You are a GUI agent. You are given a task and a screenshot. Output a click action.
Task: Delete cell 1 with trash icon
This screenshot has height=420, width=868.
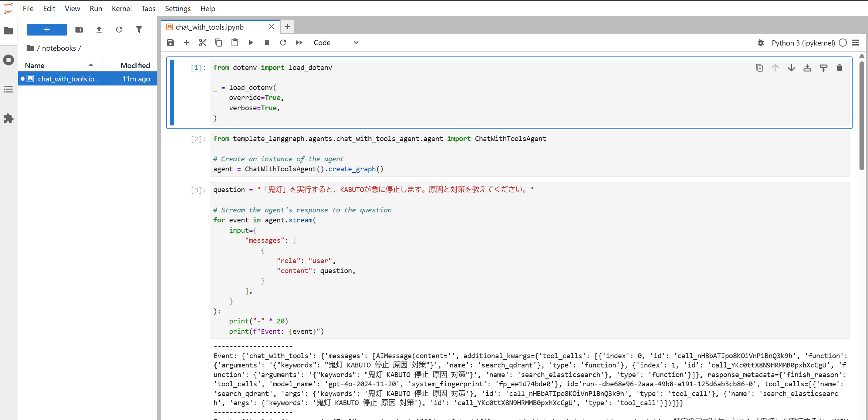840,68
